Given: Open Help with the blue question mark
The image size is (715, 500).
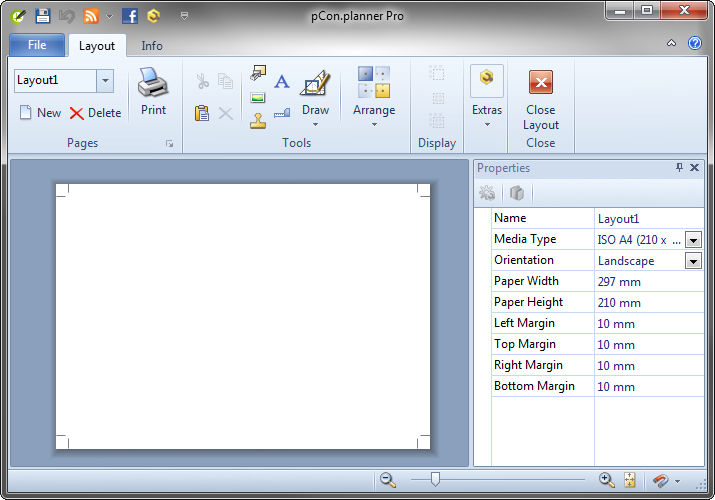Looking at the screenshot, I should click(694, 43).
